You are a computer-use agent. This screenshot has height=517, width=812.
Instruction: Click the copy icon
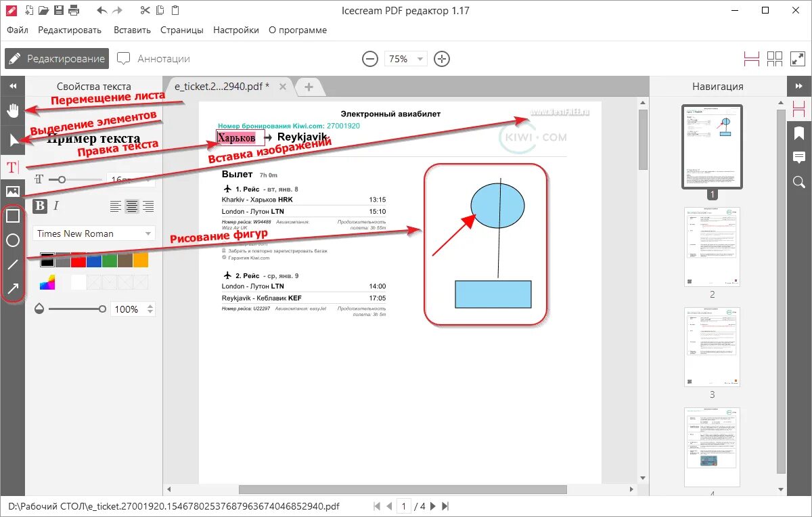160,10
